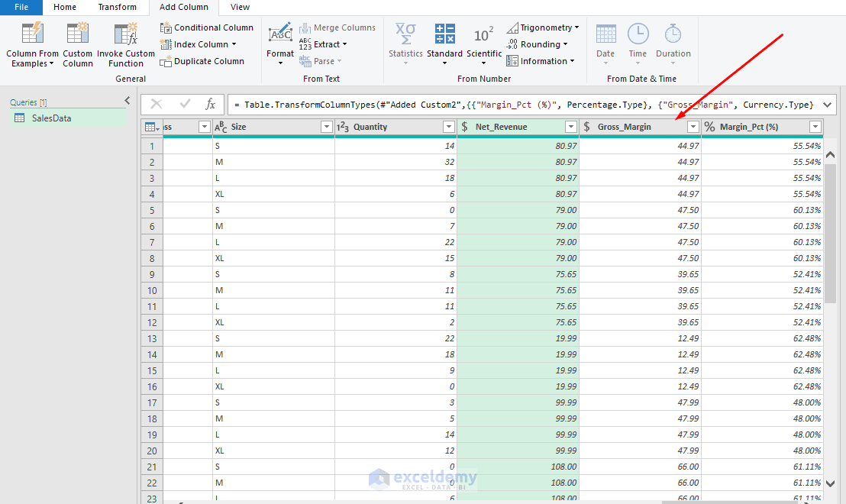The width and height of the screenshot is (846, 504).
Task: Open the Format text menu
Action: click(x=280, y=45)
